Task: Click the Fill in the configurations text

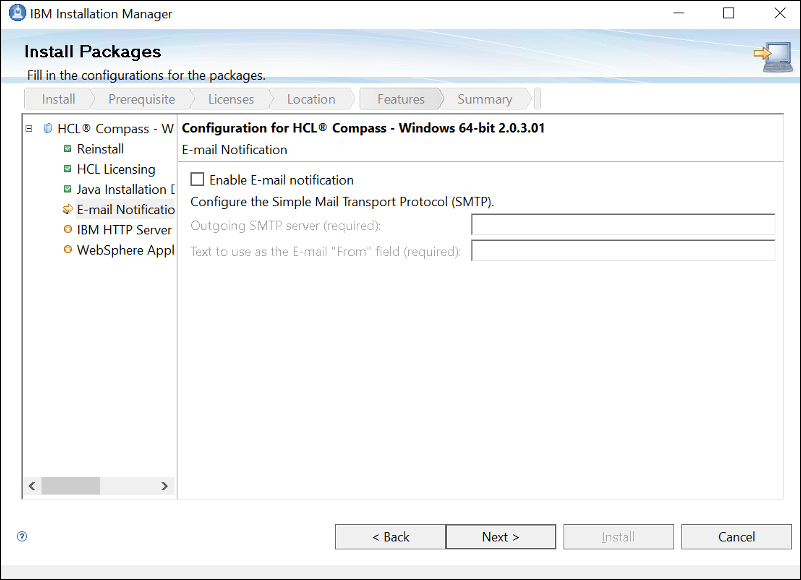Action: click(146, 76)
